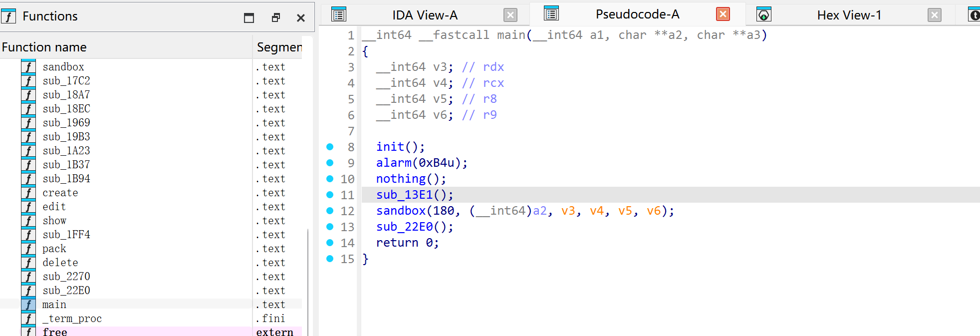Click the function icon beside _term_proc

point(28,319)
